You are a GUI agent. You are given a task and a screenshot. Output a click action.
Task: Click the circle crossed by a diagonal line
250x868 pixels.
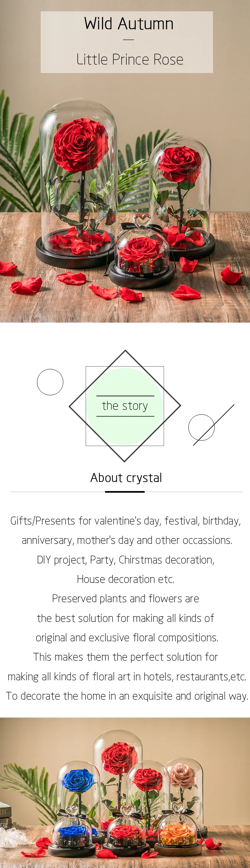pyautogui.click(x=202, y=427)
